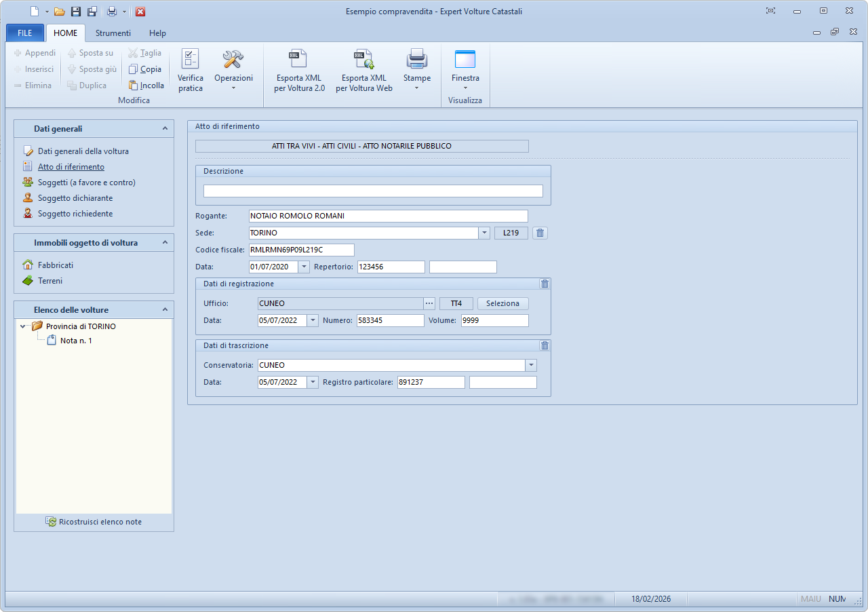Switch to the Strumenti tab
This screenshot has height=612, width=868.
(x=113, y=33)
